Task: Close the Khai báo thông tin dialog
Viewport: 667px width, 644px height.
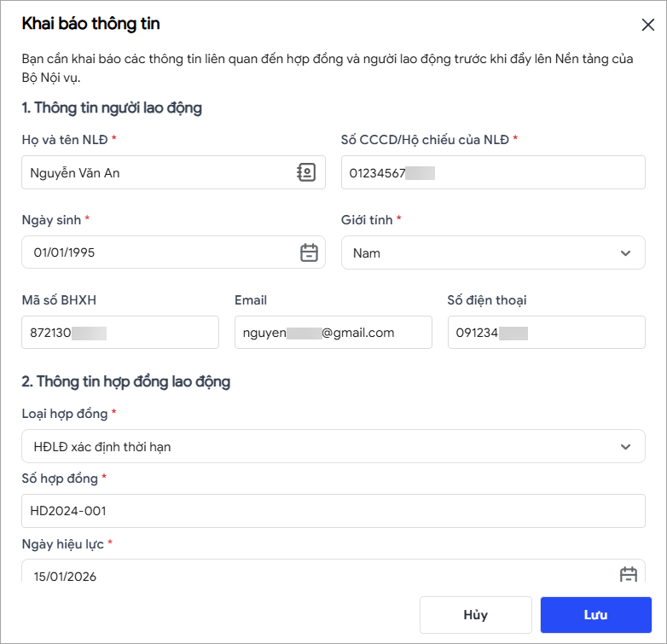Action: 647,25
